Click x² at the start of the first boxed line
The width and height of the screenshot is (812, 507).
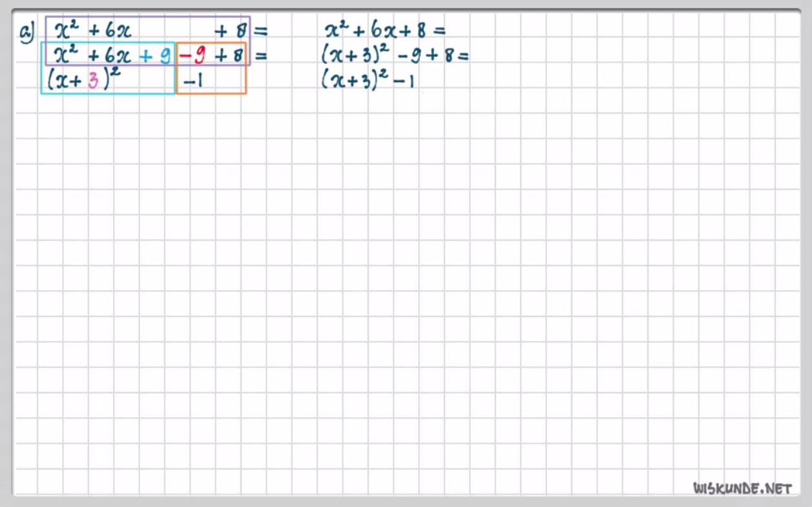(67, 30)
